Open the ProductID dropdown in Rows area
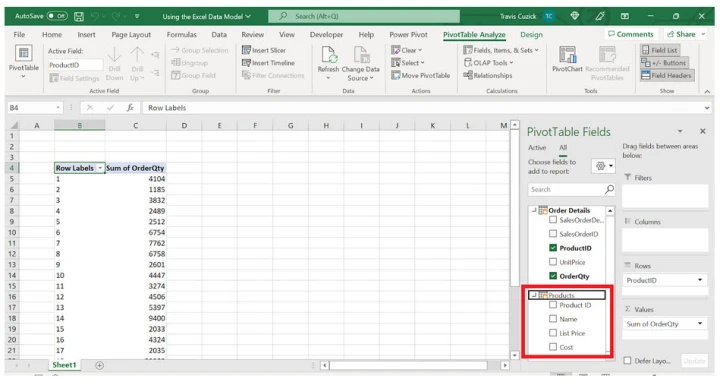The image size is (720, 382). coord(700,280)
